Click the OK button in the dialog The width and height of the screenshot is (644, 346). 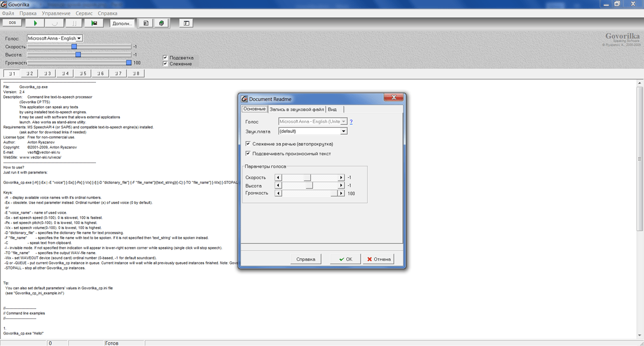[346, 259]
